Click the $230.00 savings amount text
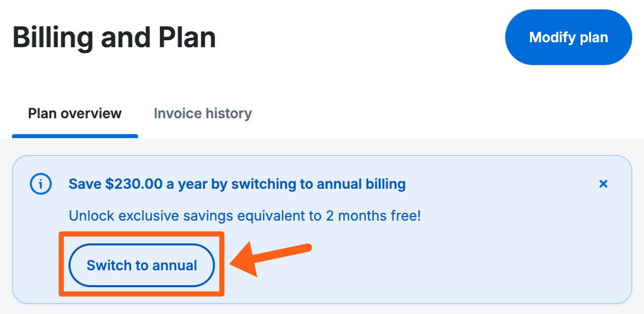This screenshot has width=644, height=314. 134,184
